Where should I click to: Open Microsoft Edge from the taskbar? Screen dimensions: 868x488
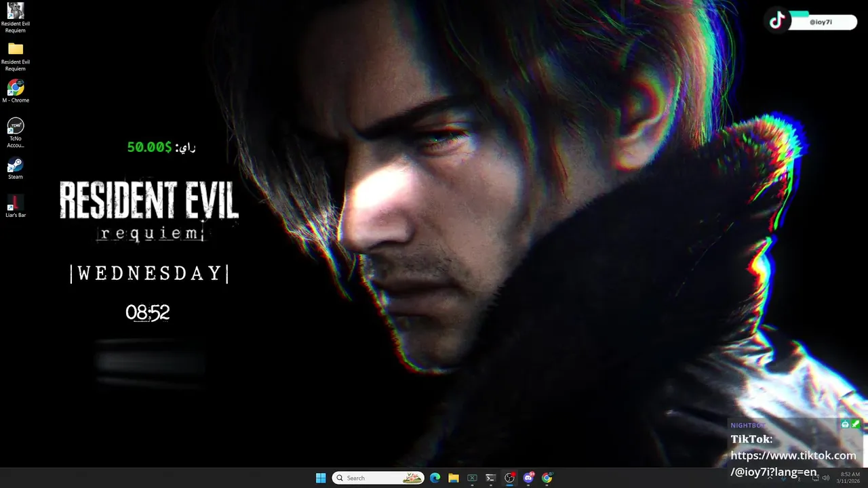(435, 478)
